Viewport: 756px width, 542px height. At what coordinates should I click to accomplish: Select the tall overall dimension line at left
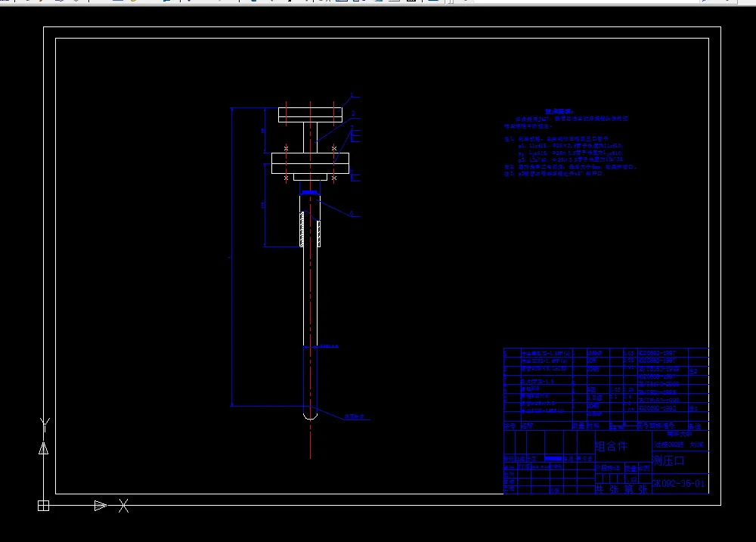pos(232,256)
